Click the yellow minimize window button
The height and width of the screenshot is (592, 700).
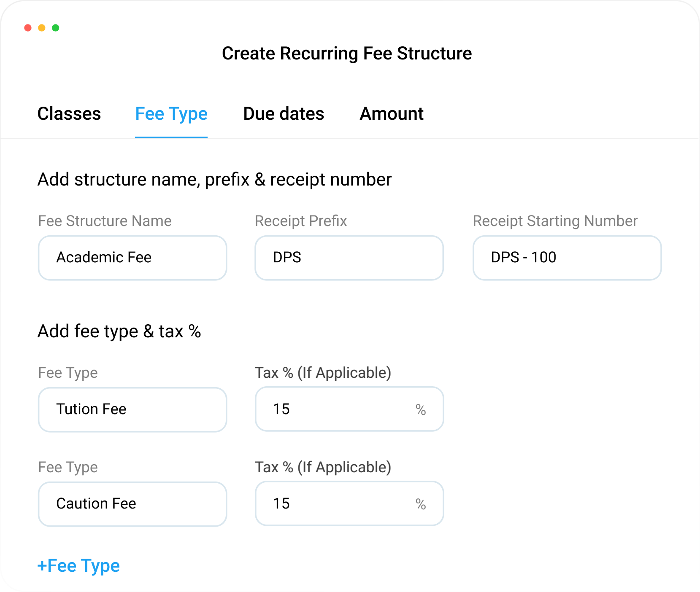click(42, 28)
